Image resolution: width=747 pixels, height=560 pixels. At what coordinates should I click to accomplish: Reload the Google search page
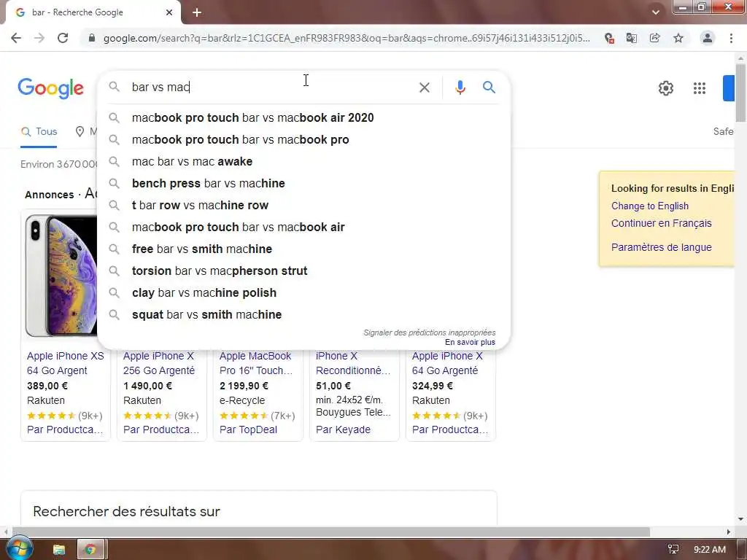(63, 38)
